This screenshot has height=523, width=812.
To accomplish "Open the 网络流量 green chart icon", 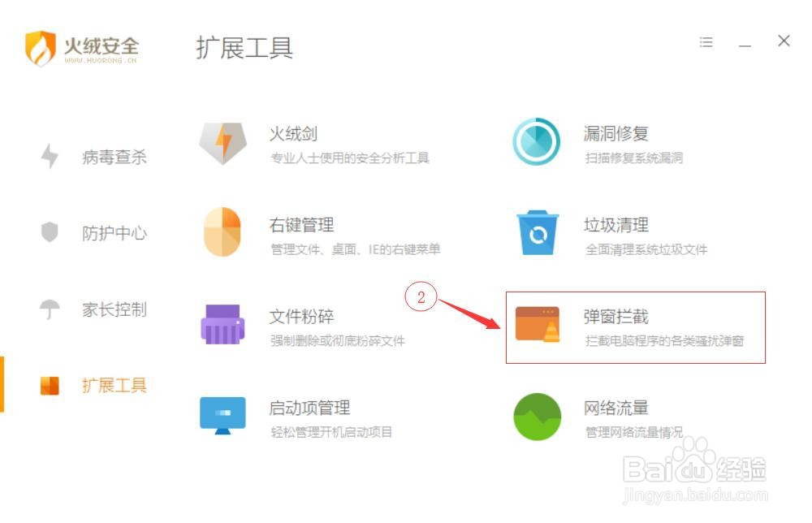I will click(537, 417).
